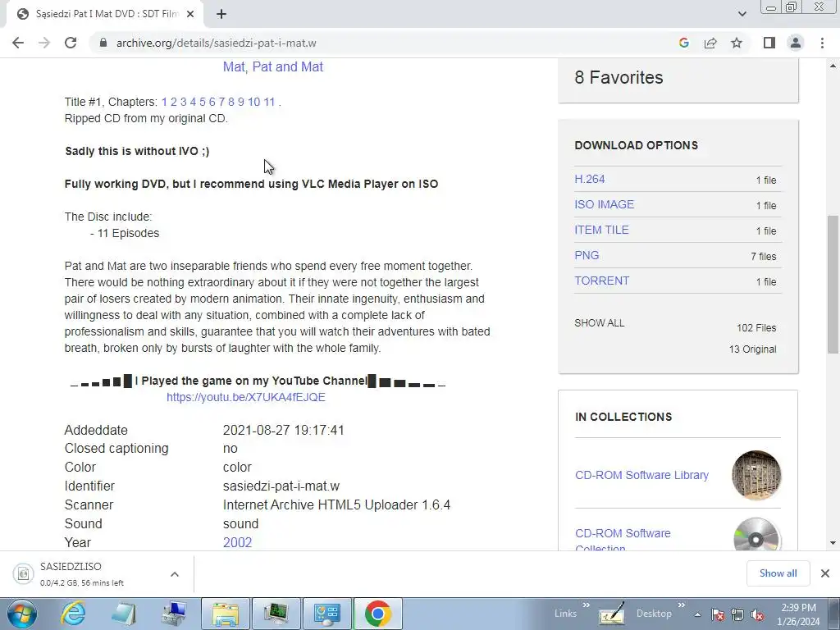Click SHOW ALL download files
The height and width of the screenshot is (630, 840).
click(600, 323)
